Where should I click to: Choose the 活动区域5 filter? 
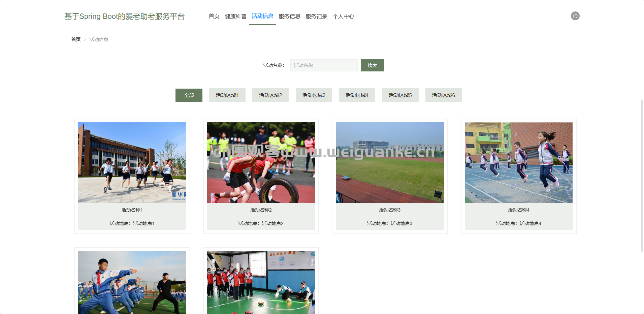(400, 95)
